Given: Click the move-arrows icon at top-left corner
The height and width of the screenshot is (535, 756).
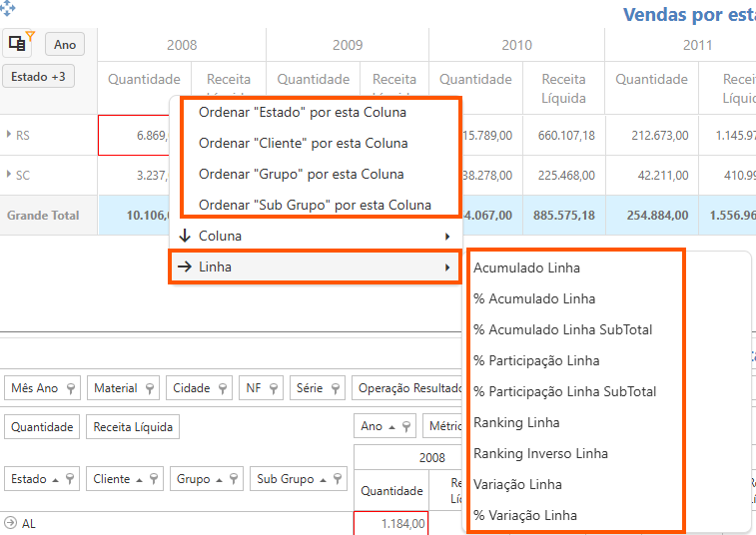Looking at the screenshot, I should [7, 9].
